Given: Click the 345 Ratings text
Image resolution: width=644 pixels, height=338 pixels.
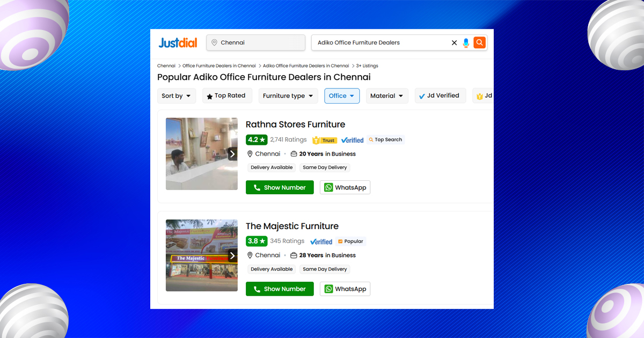Looking at the screenshot, I should 287,241.
